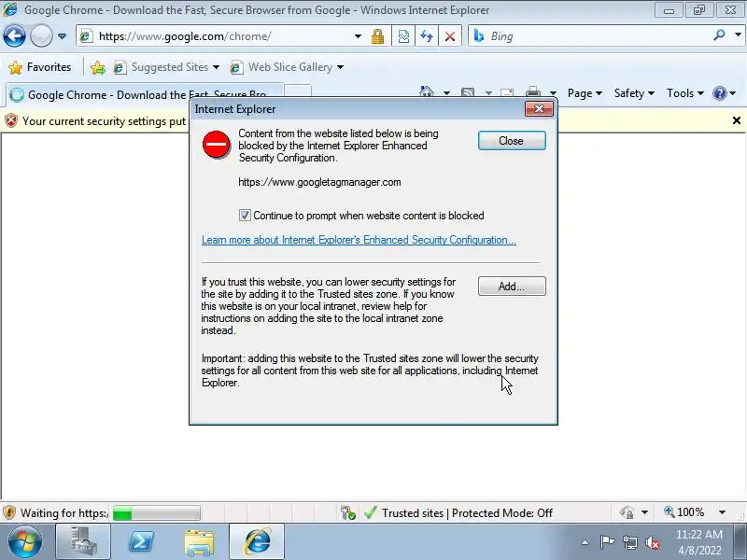
Task: Toggle Compatibility View broken-page icon
Action: [403, 36]
